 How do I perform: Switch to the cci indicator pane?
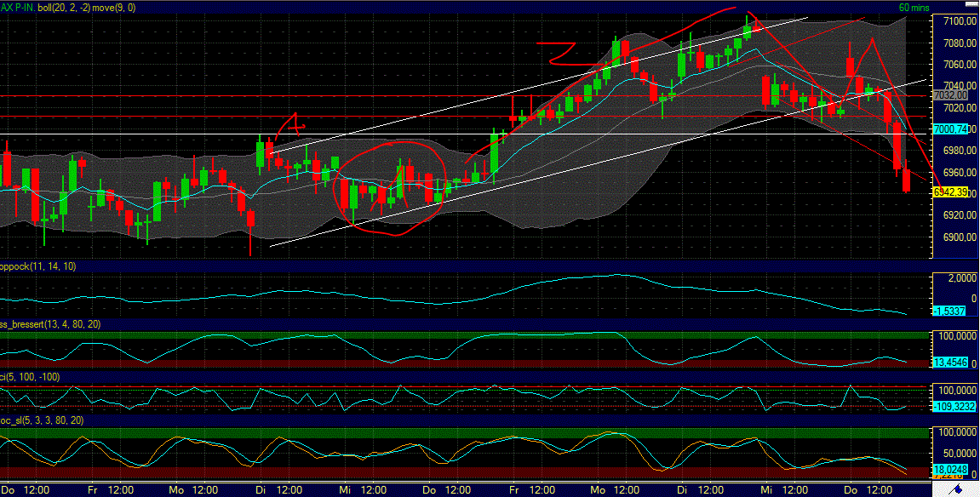468,391
